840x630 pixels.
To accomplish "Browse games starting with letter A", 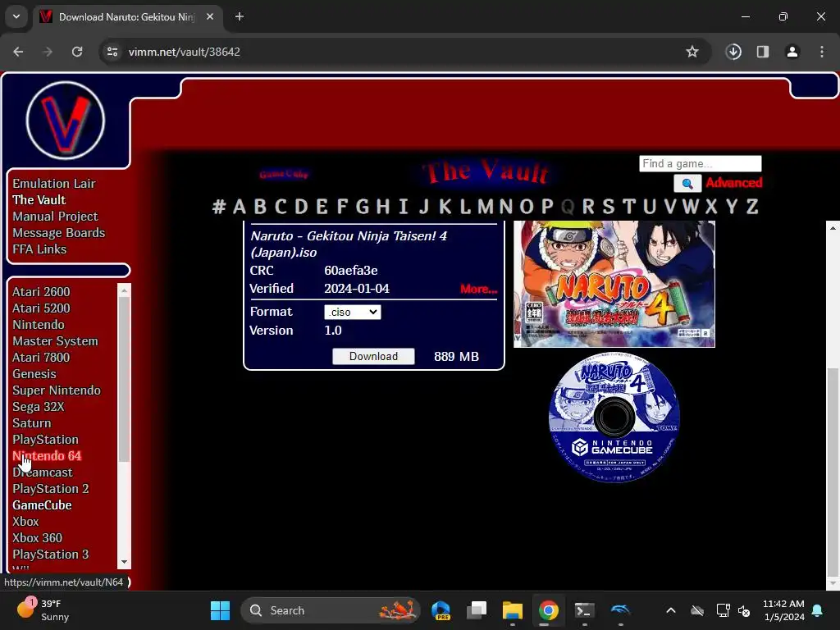I will click(240, 206).
